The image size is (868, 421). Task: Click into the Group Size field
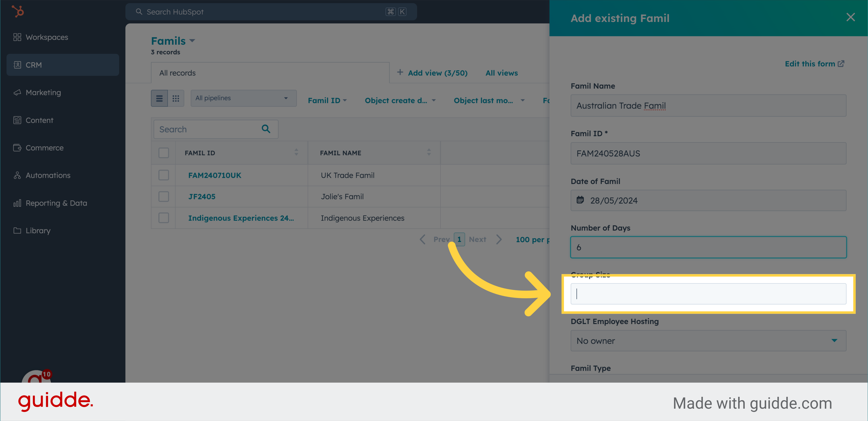(x=708, y=294)
